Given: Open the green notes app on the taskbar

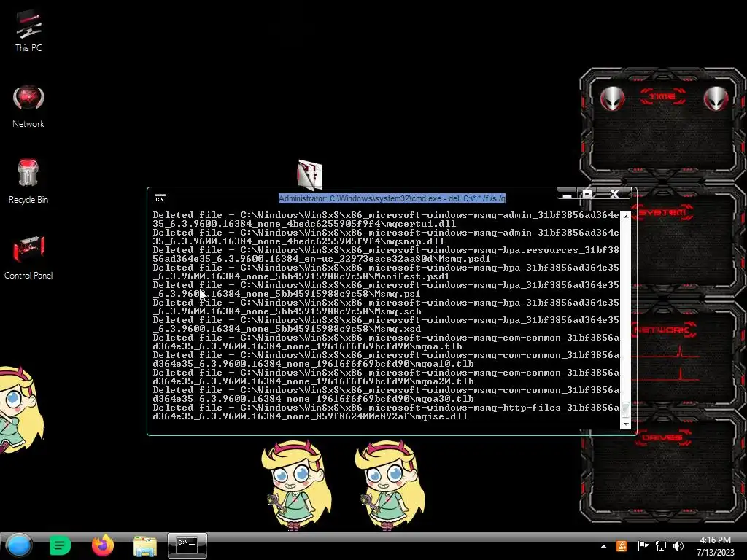Looking at the screenshot, I should pyautogui.click(x=60, y=545).
